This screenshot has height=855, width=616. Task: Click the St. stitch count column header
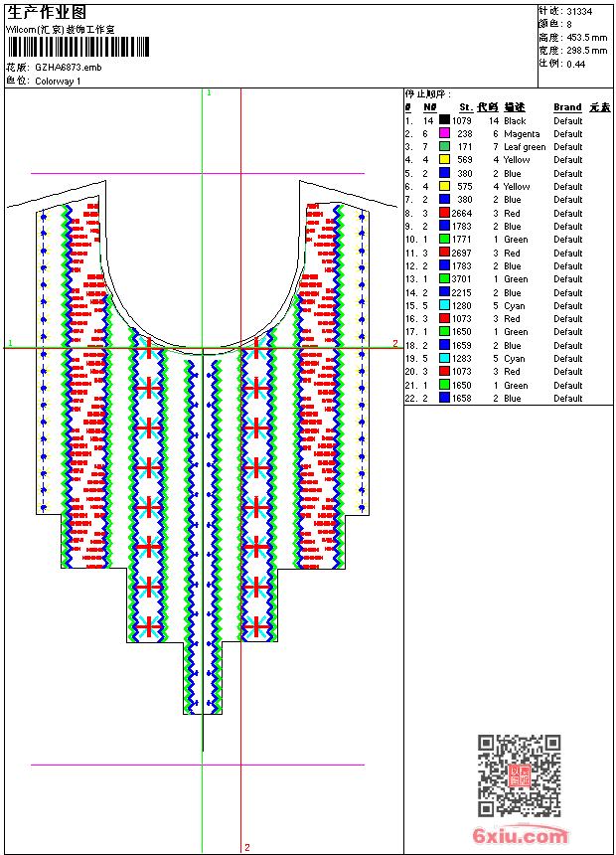coord(465,107)
